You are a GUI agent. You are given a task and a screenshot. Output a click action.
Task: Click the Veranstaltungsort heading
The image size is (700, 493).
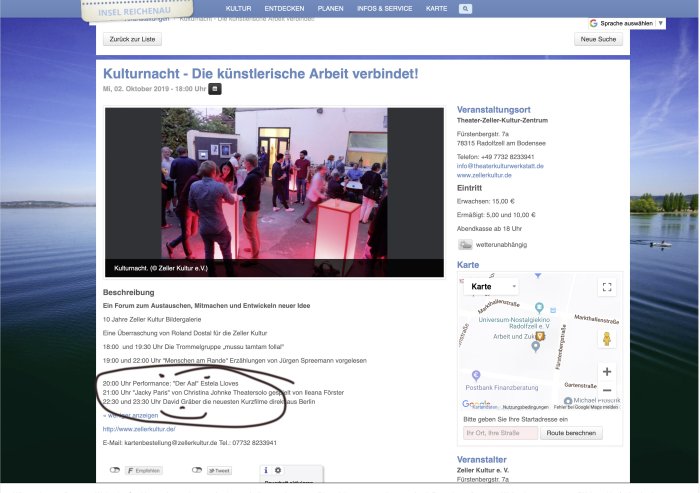[493, 109]
